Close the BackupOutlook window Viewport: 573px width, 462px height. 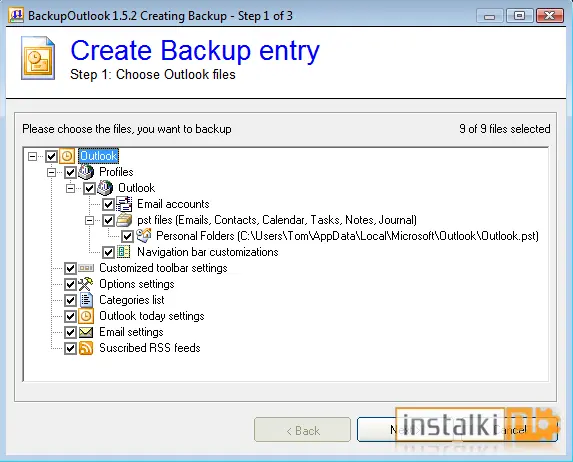coord(550,16)
